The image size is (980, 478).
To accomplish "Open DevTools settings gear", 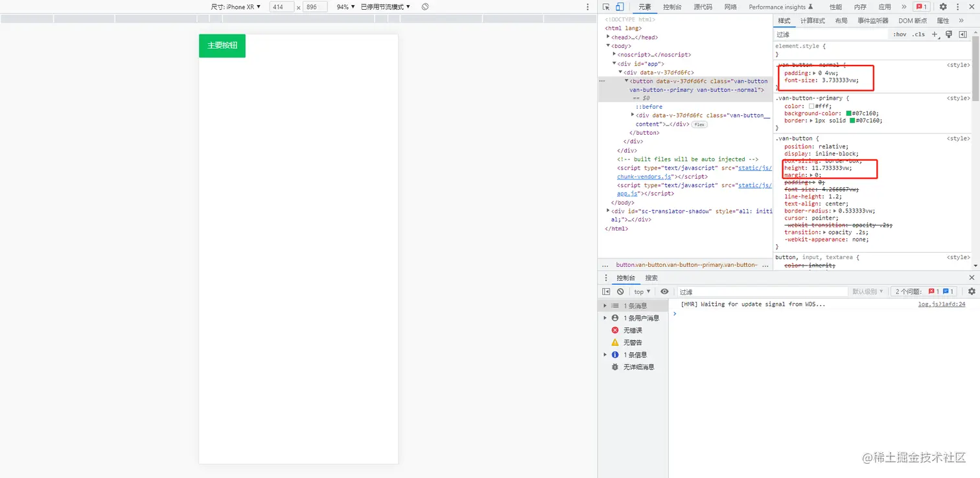I will (944, 6).
